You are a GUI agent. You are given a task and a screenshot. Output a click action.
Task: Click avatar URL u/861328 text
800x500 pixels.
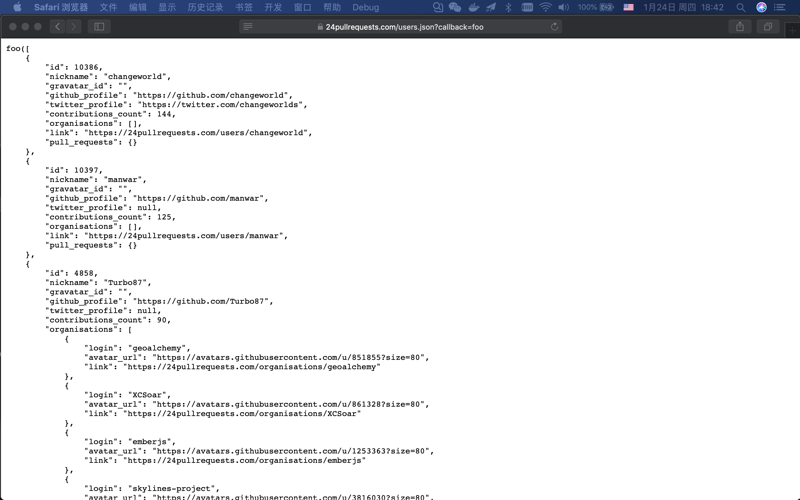pyautogui.click(x=290, y=404)
